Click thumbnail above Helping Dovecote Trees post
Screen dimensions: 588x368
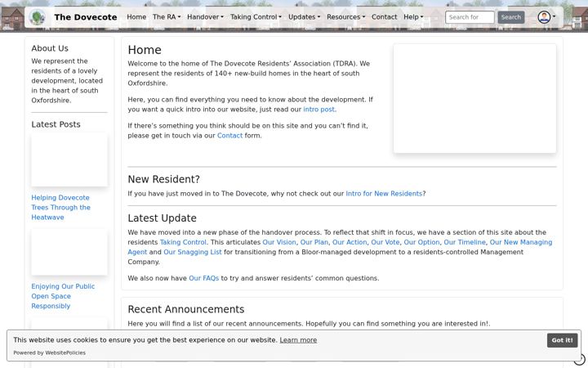69,159
